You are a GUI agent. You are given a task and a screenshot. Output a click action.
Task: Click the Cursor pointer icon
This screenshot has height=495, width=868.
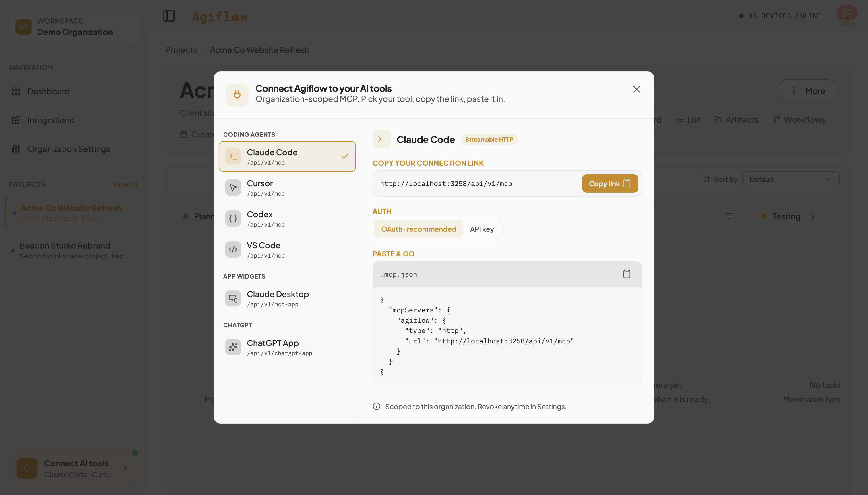tap(233, 187)
